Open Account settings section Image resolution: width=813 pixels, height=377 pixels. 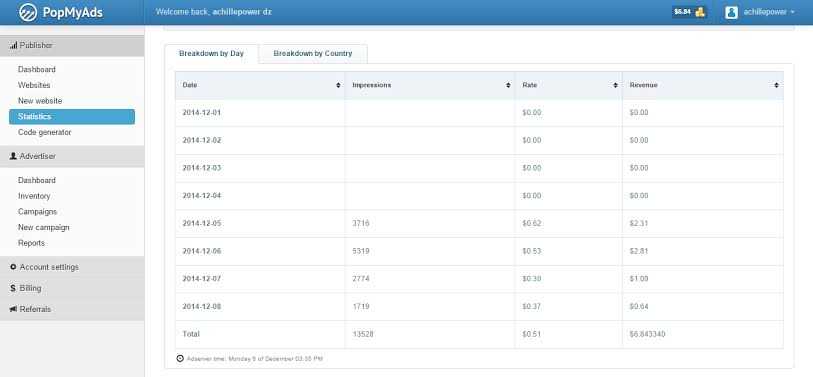(x=72, y=267)
